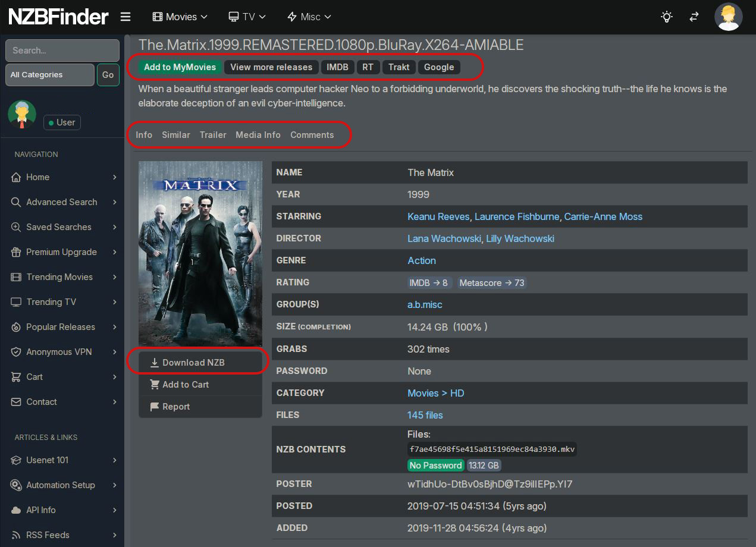Click Download NZB button
This screenshot has width=756, height=547.
[200, 363]
